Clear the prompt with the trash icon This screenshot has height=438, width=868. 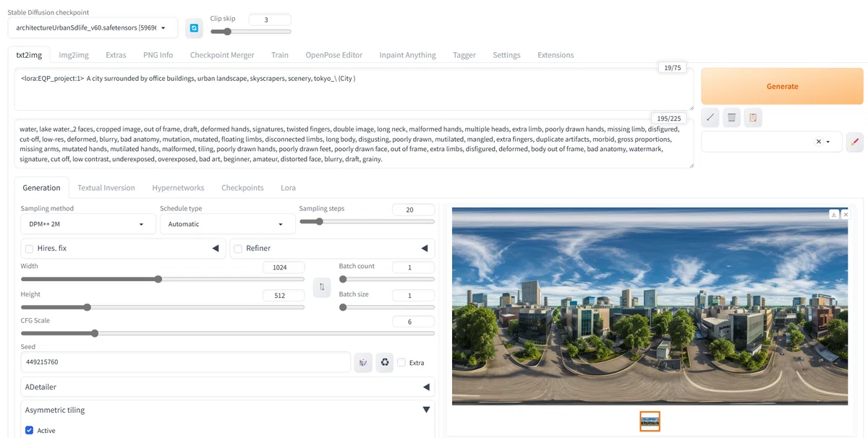732,117
